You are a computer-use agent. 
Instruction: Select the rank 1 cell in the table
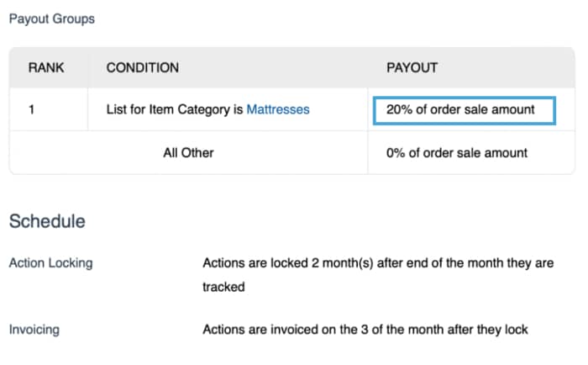(x=31, y=109)
